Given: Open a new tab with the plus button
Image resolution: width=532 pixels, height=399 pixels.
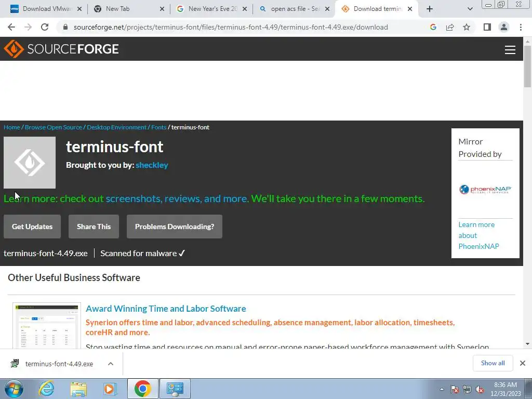Looking at the screenshot, I should tap(430, 9).
